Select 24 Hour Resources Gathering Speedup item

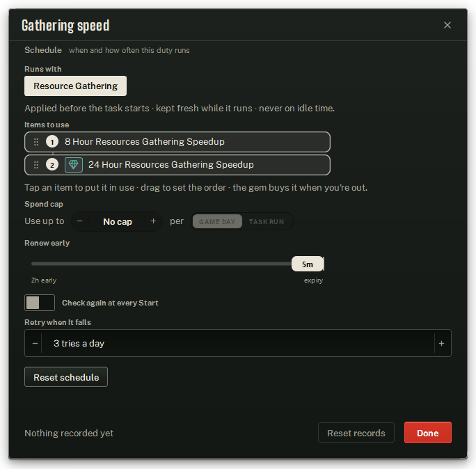tap(177, 165)
